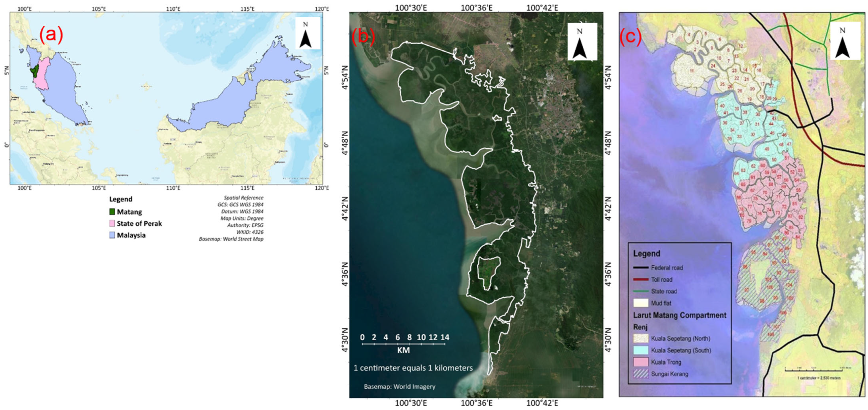
Task: Click the Federal road black line symbol
Action: [640, 268]
